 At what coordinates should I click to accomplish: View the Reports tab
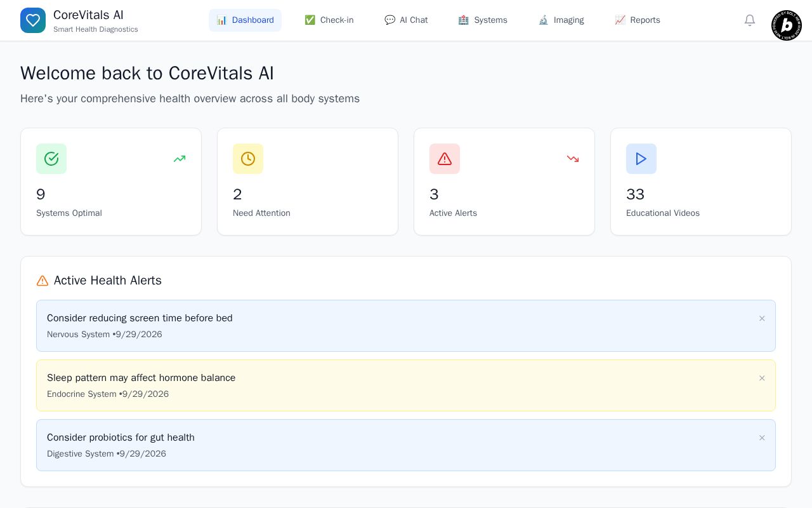(x=637, y=20)
